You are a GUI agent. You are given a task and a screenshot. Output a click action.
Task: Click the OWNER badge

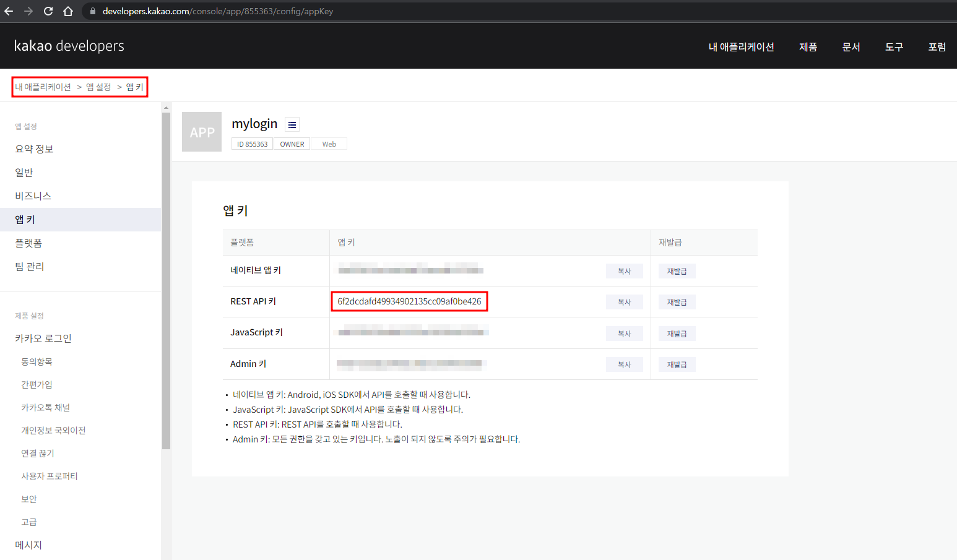(x=292, y=144)
